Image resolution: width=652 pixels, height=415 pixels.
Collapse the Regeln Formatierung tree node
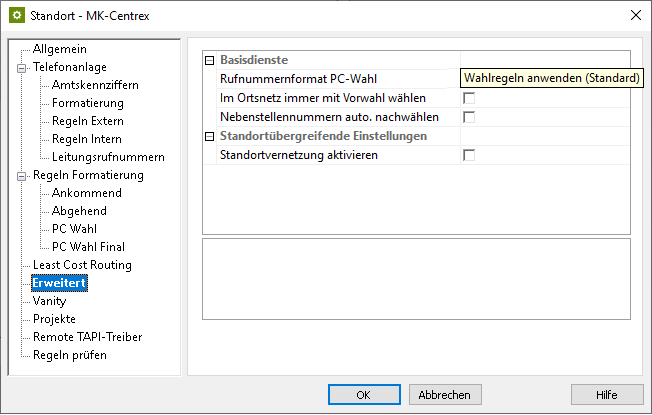pos(20,175)
